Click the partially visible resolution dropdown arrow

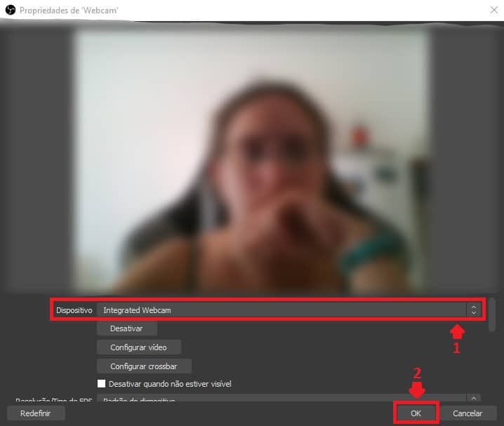click(473, 399)
